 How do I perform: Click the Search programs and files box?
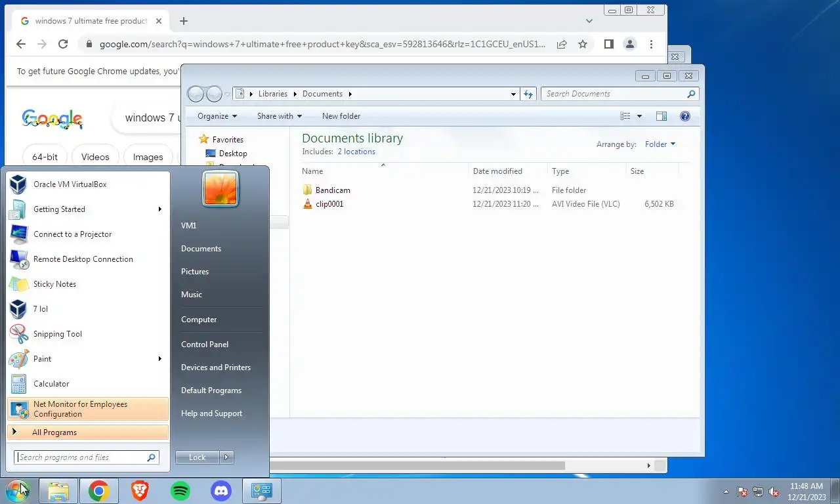click(x=87, y=457)
